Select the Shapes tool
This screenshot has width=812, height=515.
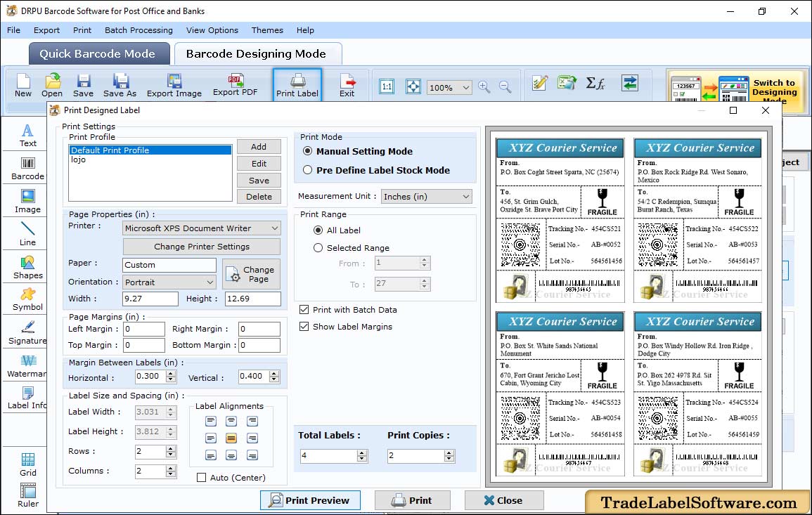click(x=28, y=268)
